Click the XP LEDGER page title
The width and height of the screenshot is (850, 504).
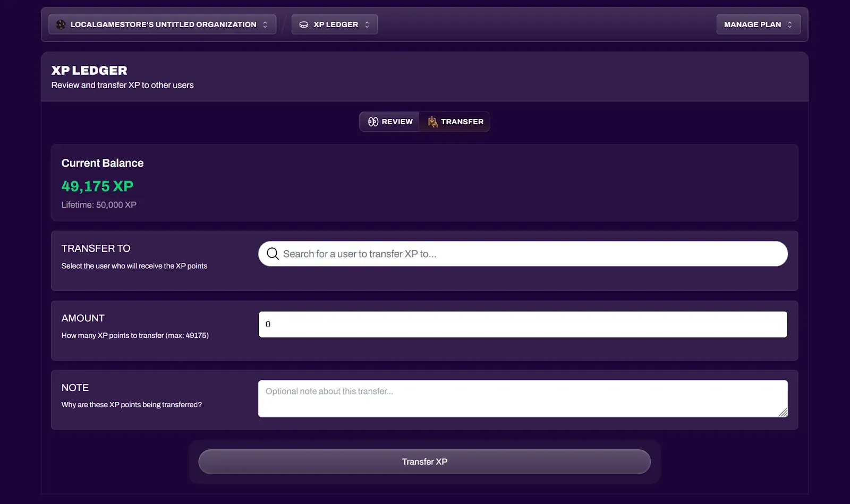point(89,70)
